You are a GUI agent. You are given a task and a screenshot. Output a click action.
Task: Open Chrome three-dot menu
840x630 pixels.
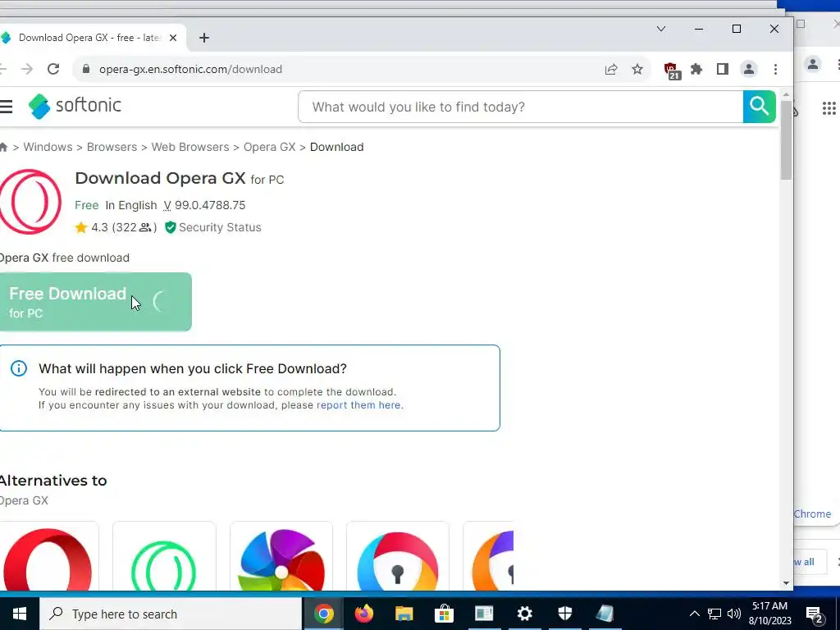click(775, 69)
